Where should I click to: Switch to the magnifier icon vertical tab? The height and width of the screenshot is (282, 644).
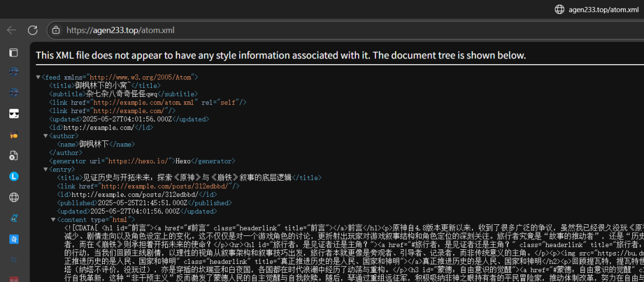coord(14,259)
